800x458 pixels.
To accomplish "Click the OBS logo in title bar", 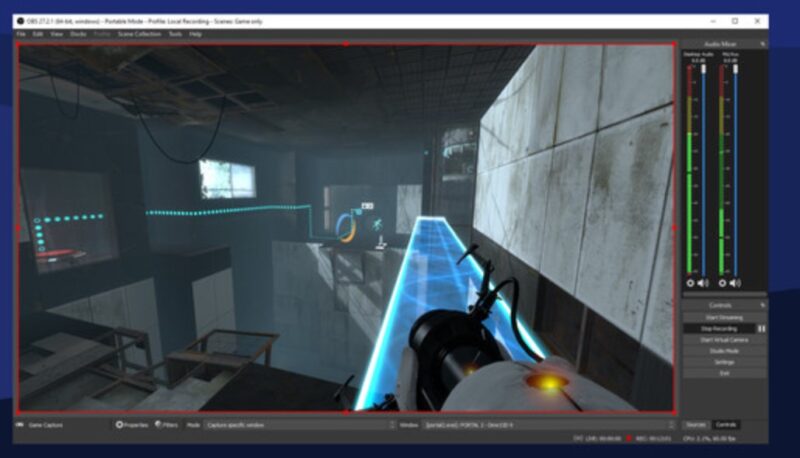I will coord(20,21).
